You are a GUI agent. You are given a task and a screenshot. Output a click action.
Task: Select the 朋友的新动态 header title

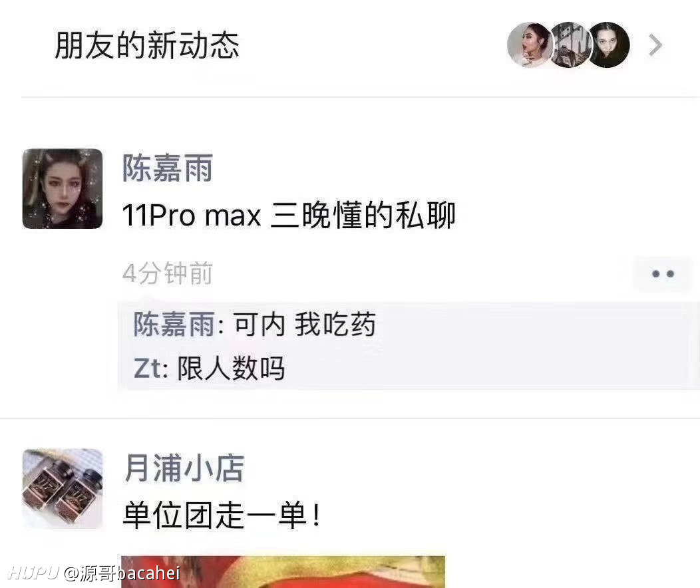tap(147, 45)
